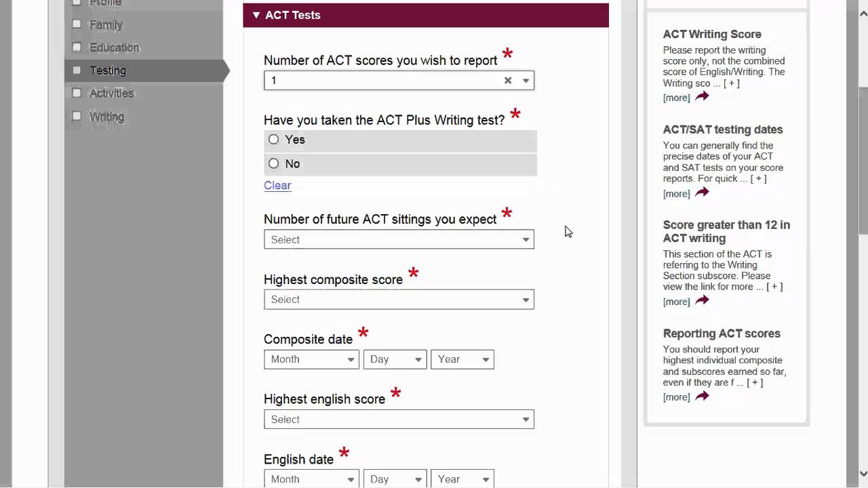
Task: Go to the Writing section
Action: (106, 117)
